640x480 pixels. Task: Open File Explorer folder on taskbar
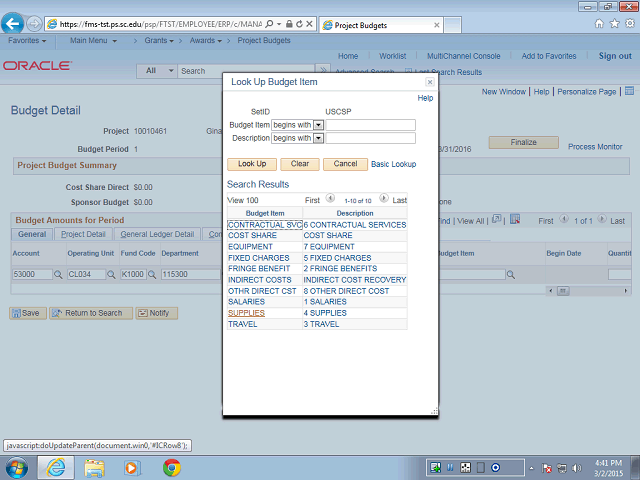point(94,468)
